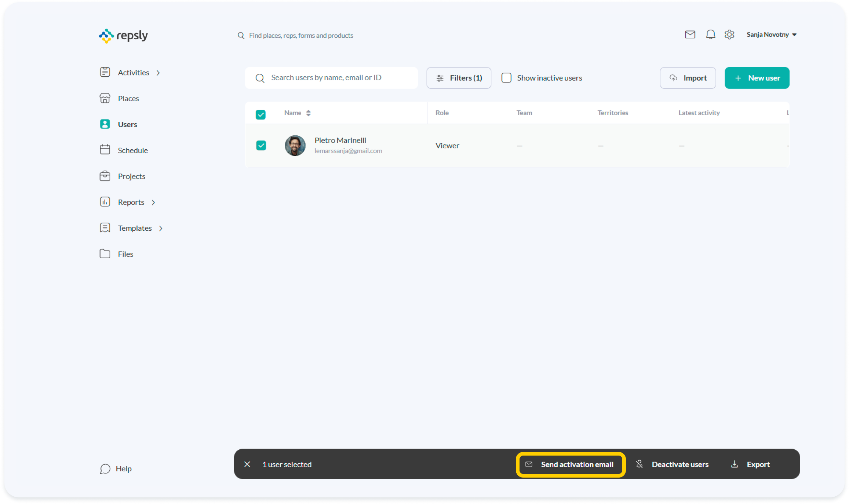Screen dimensions: 849x504
Task: Click the Role column header
Action: [442, 113]
